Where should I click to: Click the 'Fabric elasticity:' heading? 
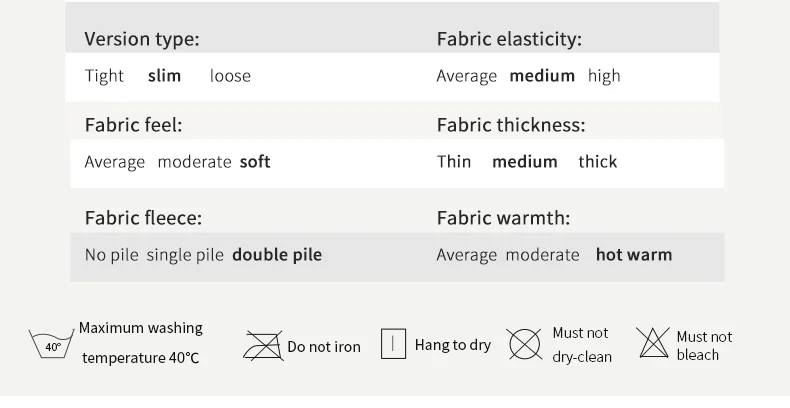(x=509, y=40)
